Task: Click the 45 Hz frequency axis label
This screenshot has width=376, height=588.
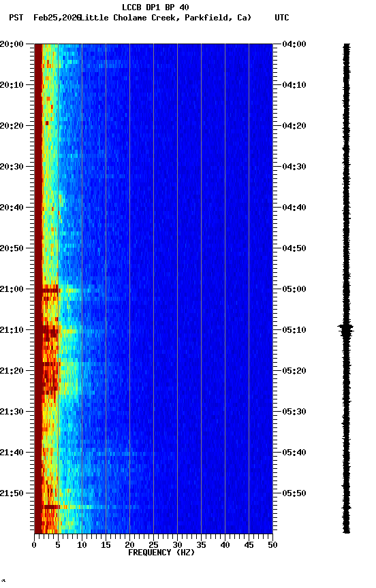Action: coord(249,545)
